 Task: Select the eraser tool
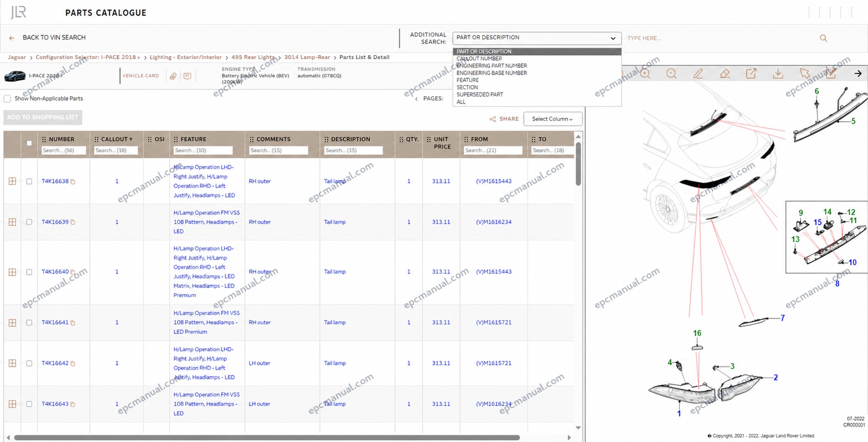coord(725,74)
